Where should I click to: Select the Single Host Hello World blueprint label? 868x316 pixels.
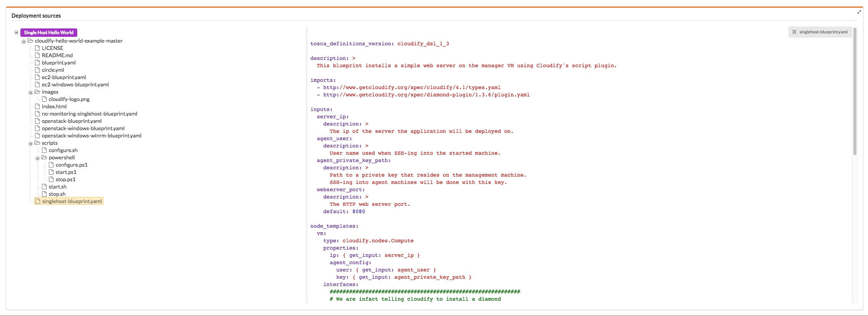click(49, 33)
